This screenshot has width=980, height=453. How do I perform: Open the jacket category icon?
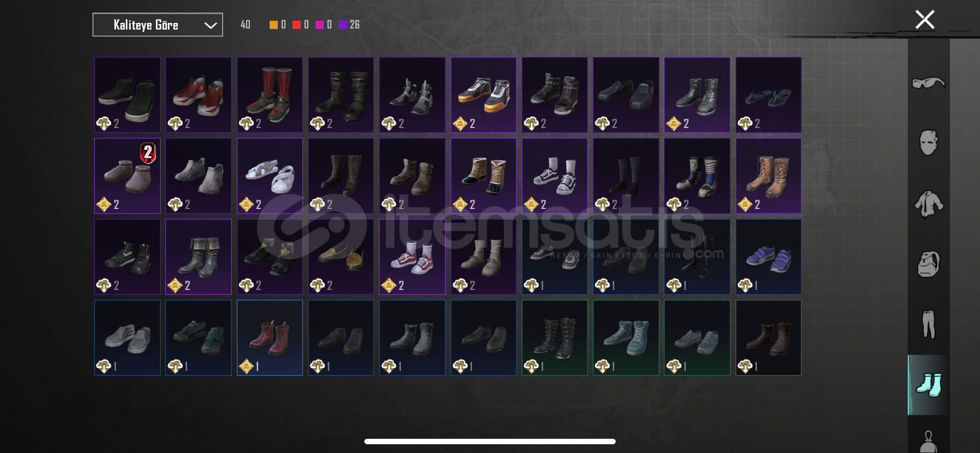(929, 204)
